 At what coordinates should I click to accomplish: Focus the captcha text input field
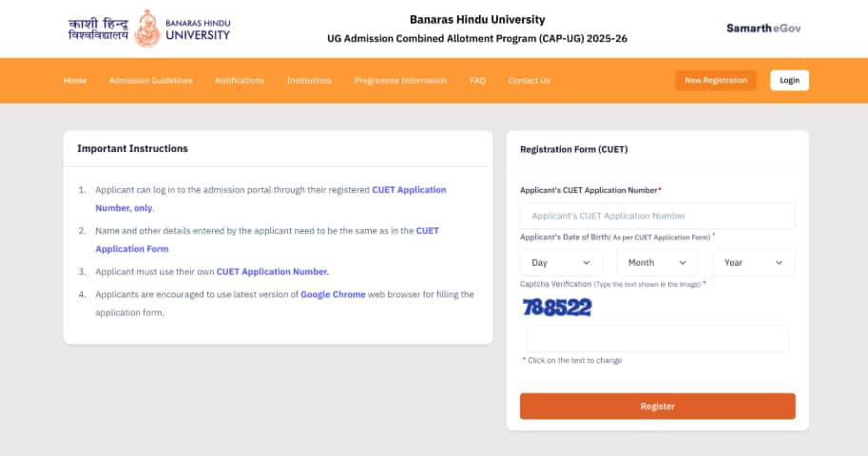point(657,339)
